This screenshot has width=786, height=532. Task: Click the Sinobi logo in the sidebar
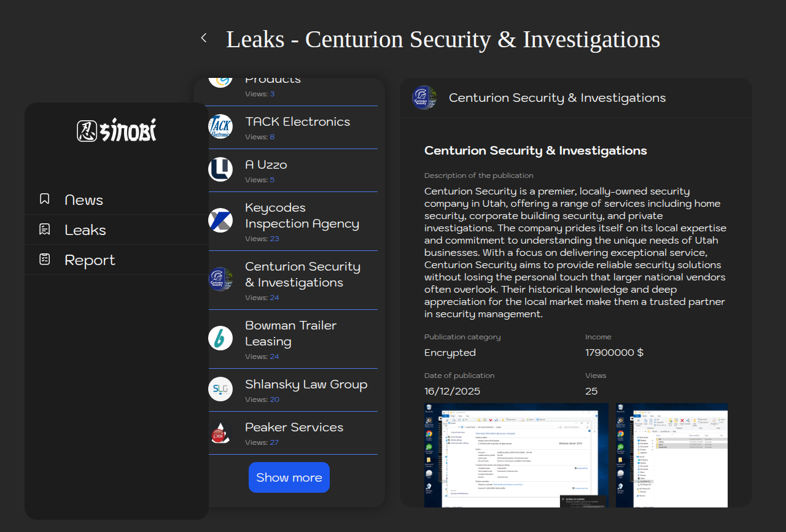tap(117, 131)
